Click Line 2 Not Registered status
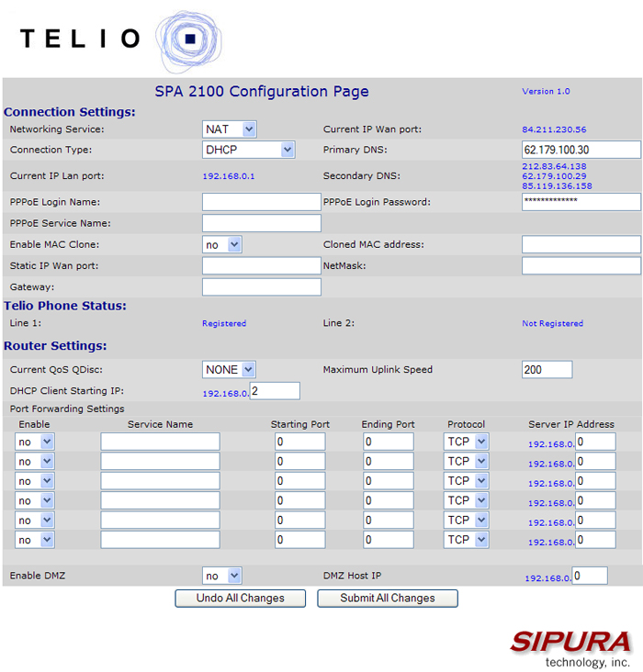Viewport: 643px width, 672px height. [x=552, y=323]
